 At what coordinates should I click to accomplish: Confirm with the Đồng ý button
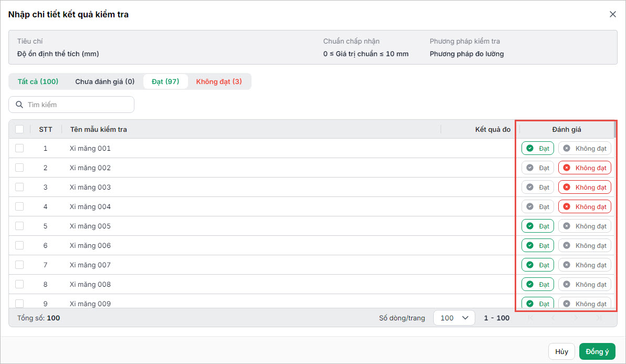click(597, 351)
